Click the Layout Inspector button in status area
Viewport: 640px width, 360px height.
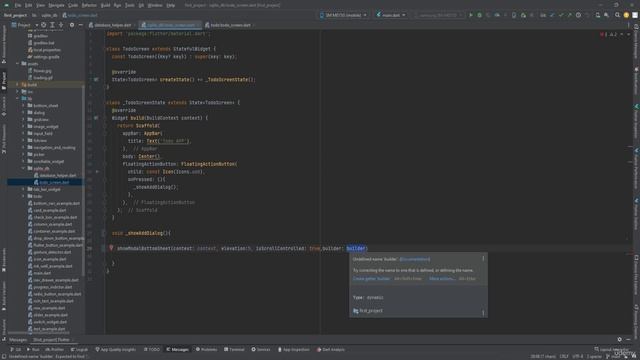(611, 349)
